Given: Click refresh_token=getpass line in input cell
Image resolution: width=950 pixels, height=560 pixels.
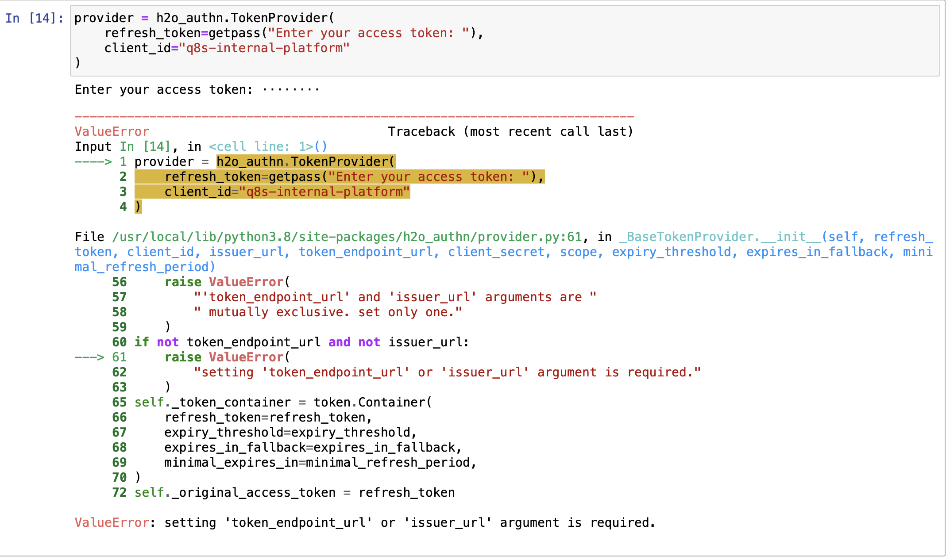Looking at the screenshot, I should (x=294, y=33).
